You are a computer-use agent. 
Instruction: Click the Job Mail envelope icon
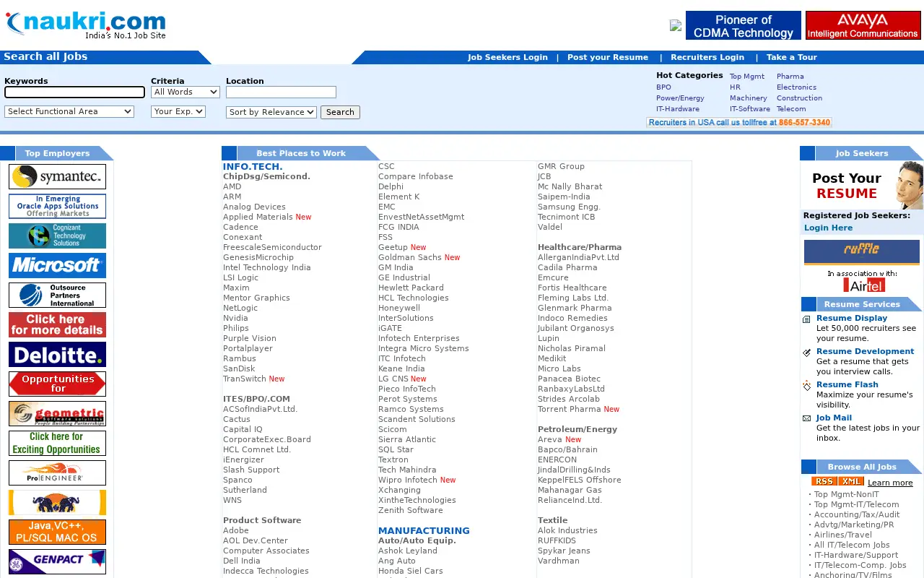(807, 418)
